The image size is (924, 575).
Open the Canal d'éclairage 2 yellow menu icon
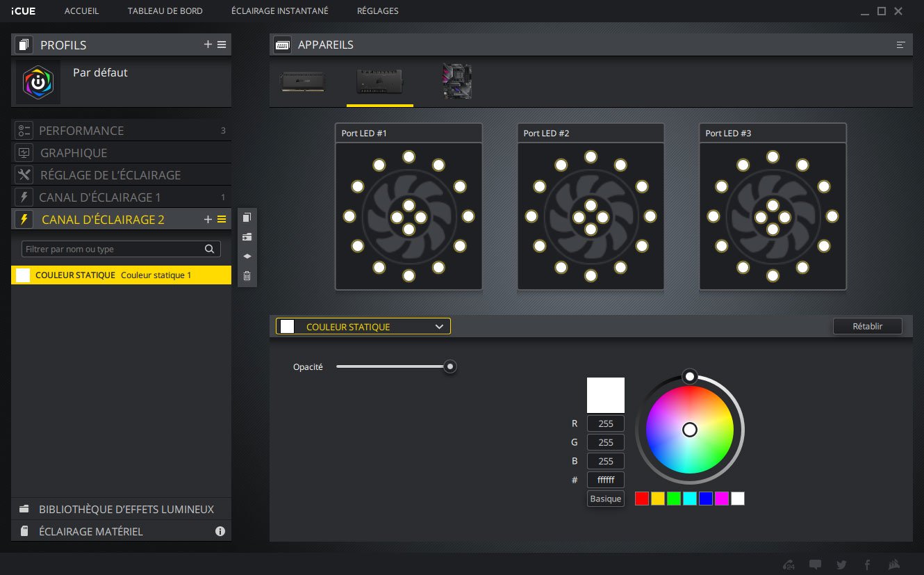coord(222,220)
